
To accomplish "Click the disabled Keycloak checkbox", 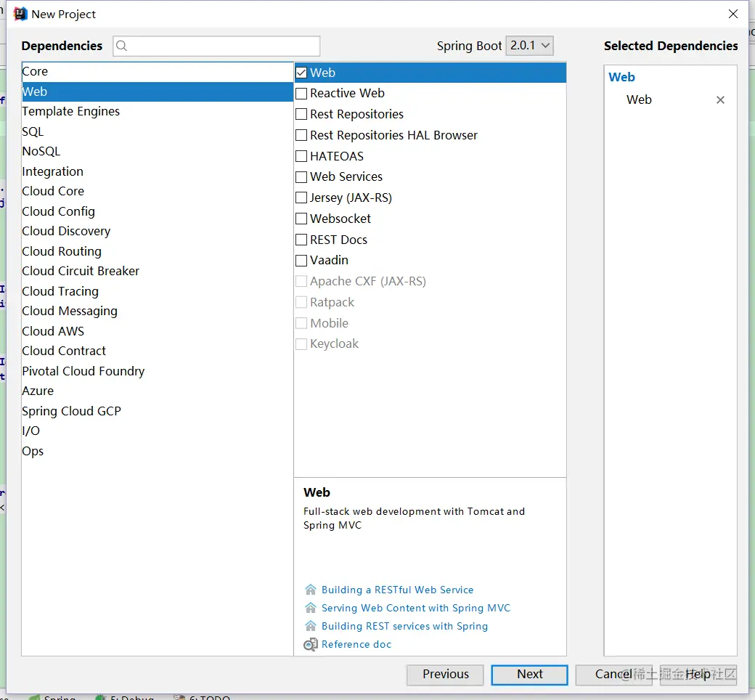I will [x=301, y=343].
